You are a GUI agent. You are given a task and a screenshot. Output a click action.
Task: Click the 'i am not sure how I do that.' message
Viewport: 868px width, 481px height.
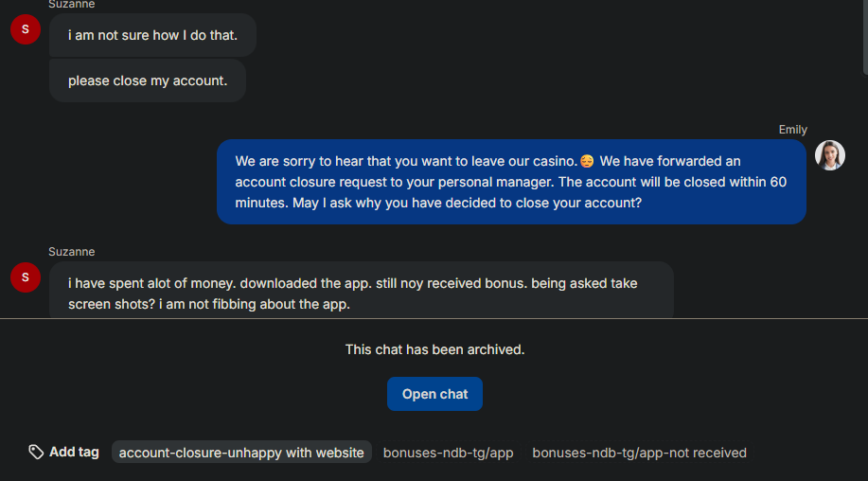coord(152,35)
